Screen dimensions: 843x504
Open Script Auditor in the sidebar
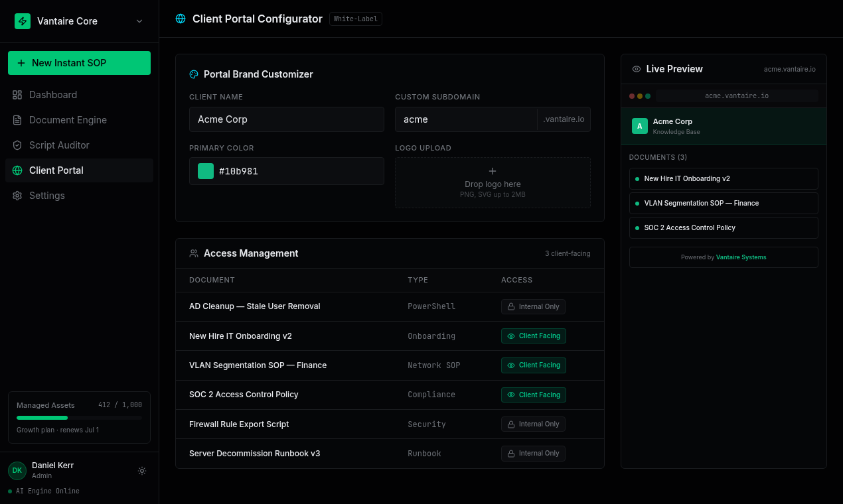coord(79,145)
